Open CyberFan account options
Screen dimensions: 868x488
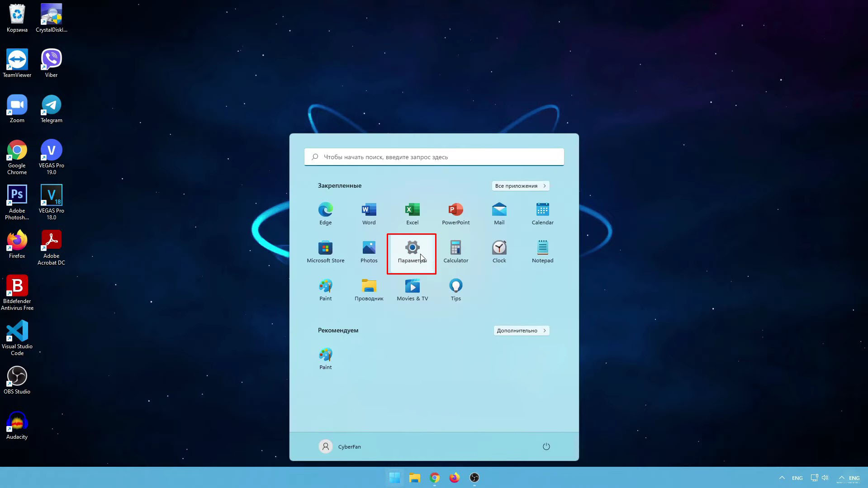pos(340,446)
